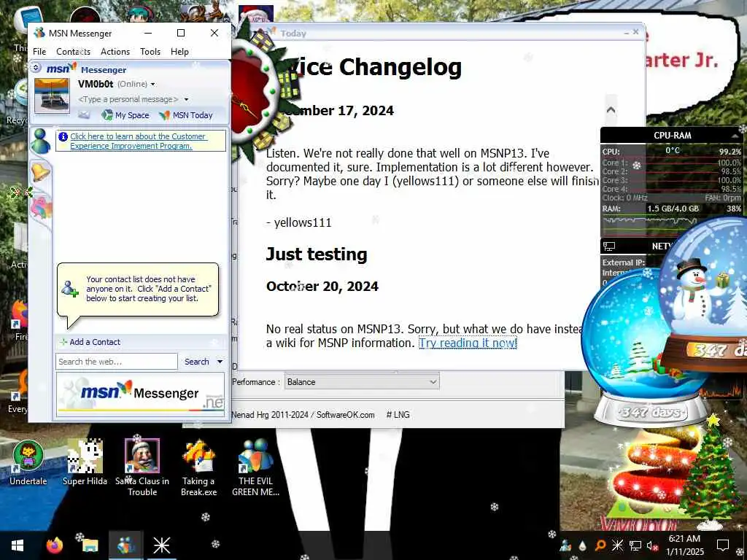Open the Actions menu in MSN Messenger

(115, 52)
